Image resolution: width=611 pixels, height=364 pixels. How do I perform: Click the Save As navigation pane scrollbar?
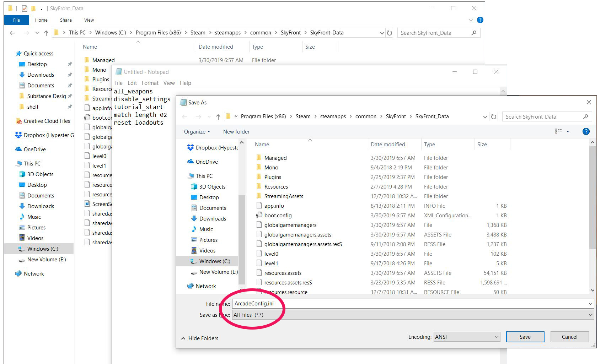pyautogui.click(x=242, y=239)
